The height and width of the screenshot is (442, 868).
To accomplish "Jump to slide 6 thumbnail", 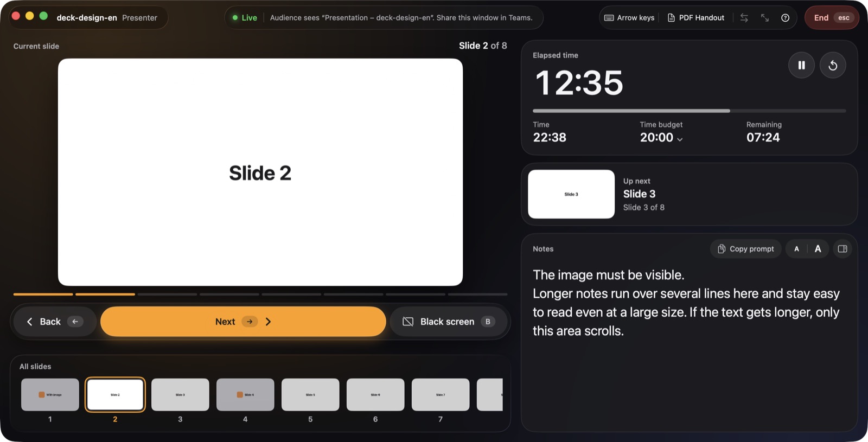I will tap(375, 394).
